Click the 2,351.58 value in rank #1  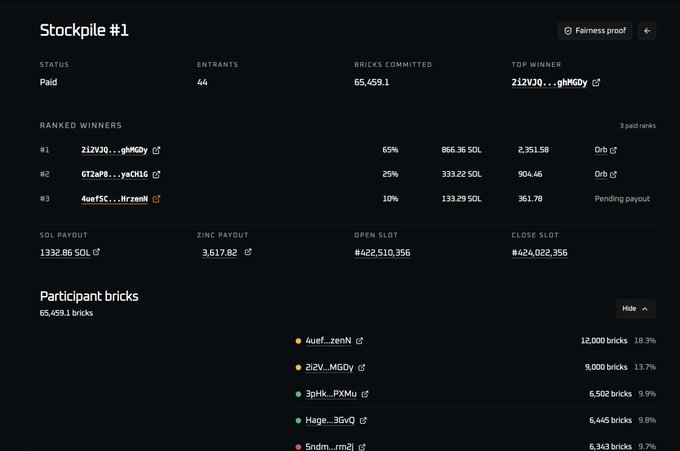[533, 150]
